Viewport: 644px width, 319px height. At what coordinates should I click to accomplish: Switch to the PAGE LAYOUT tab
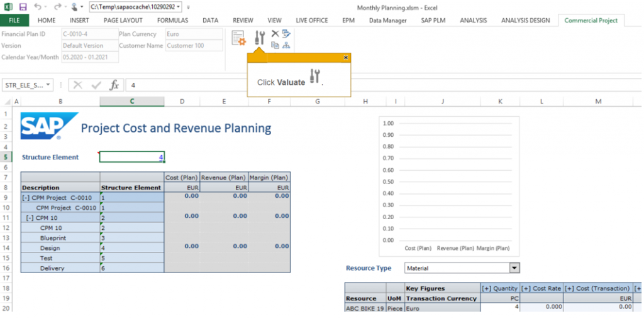click(123, 20)
